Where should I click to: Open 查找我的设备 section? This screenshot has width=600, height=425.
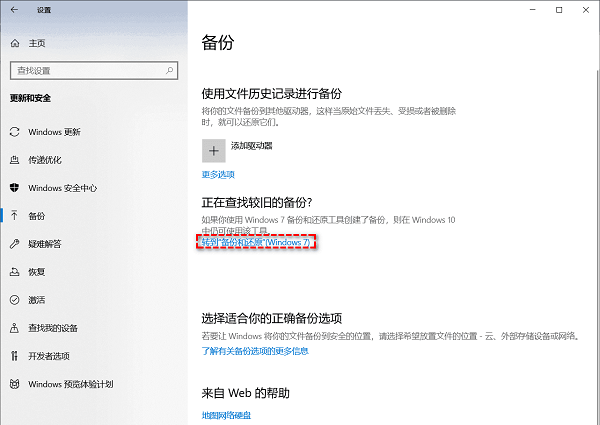[x=53, y=328]
